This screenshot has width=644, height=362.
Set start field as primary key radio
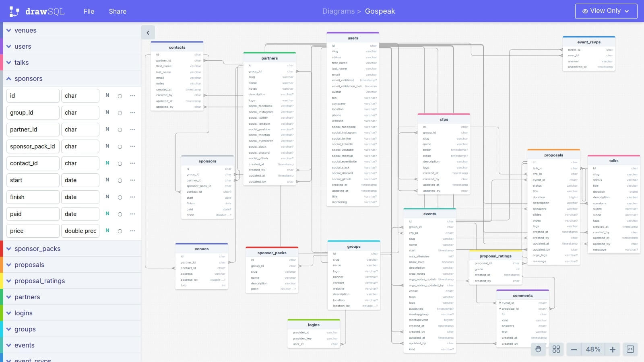point(120,180)
